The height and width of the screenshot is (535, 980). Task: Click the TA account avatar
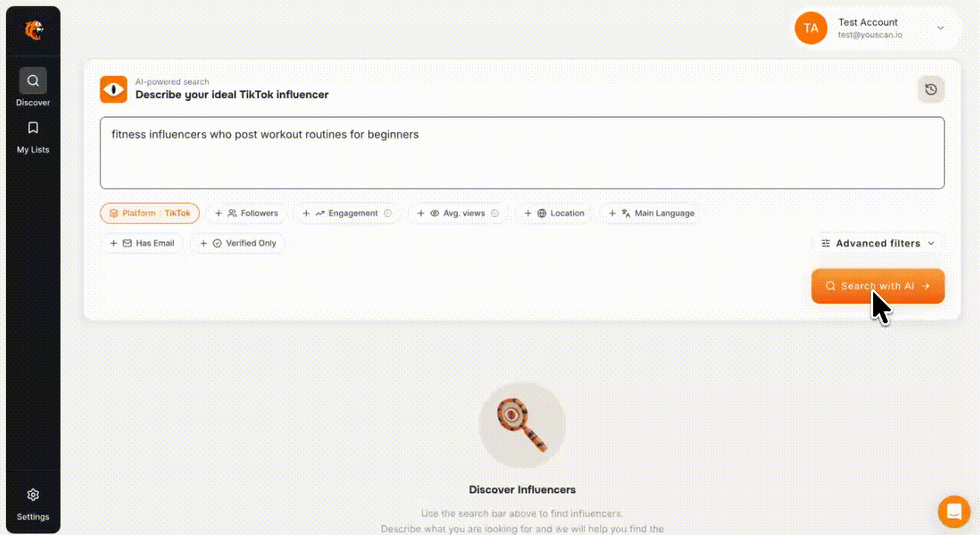point(811,28)
